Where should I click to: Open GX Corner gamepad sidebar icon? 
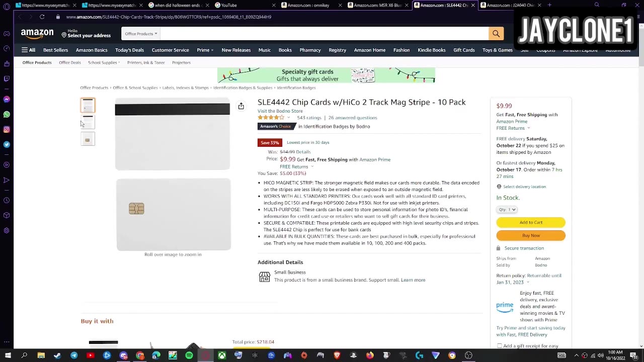pos(7,34)
